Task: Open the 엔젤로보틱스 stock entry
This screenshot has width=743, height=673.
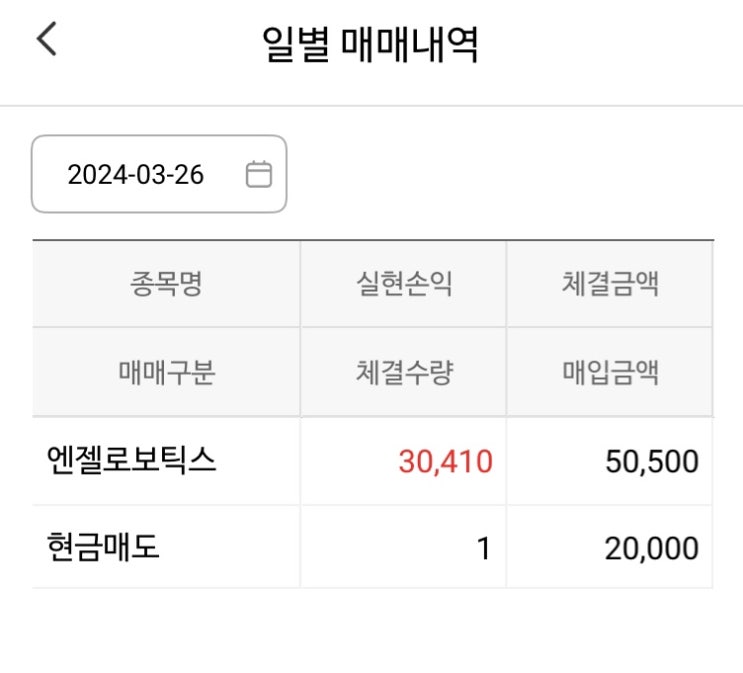Action: (x=132, y=461)
